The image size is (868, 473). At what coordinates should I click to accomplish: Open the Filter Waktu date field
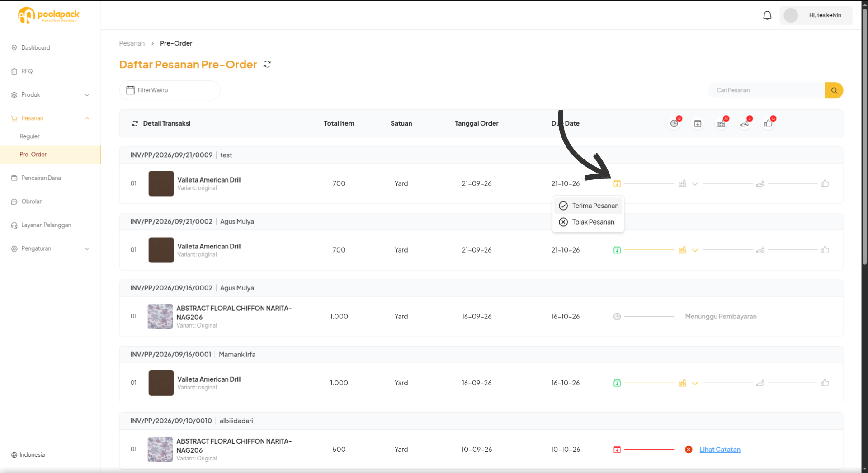tap(170, 90)
